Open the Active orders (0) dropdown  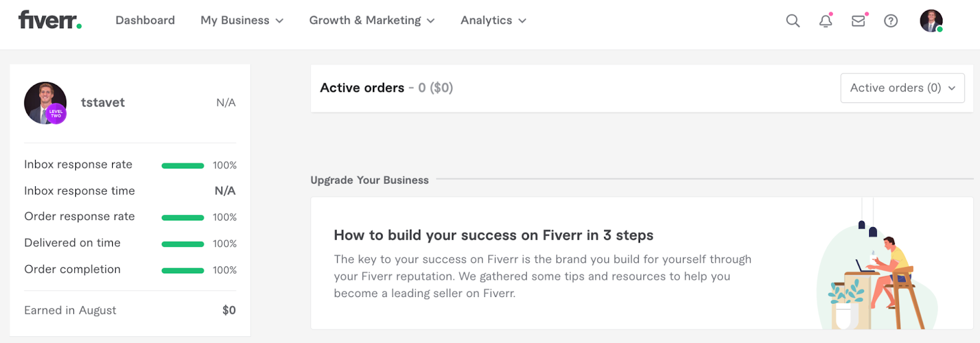coord(902,88)
